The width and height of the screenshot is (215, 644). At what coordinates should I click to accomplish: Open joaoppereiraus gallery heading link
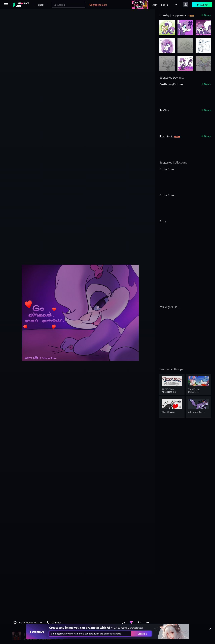174,16
